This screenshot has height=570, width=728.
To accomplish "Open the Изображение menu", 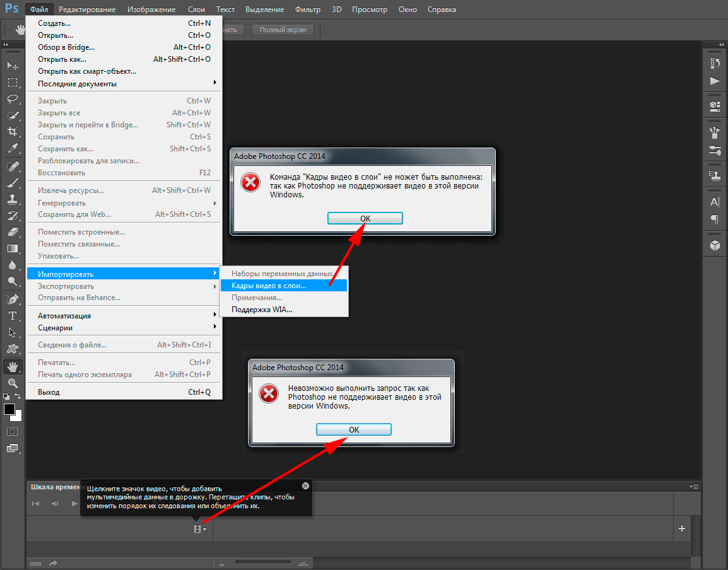I will (x=151, y=9).
